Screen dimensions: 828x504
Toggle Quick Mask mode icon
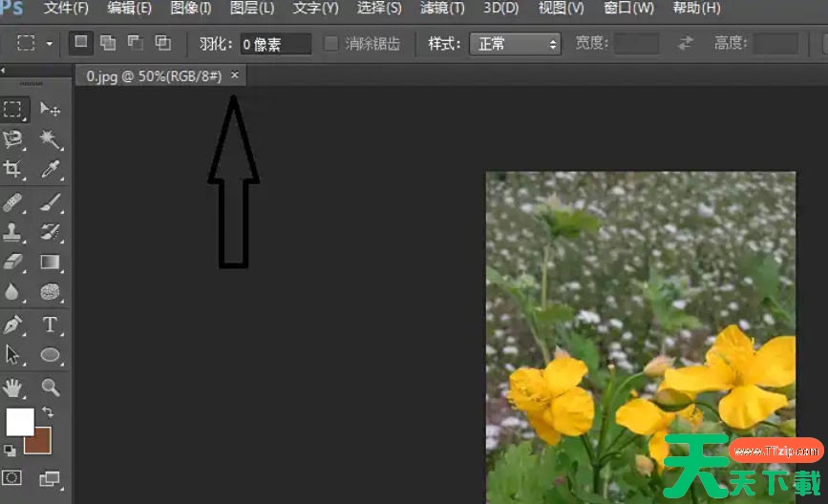click(13, 477)
